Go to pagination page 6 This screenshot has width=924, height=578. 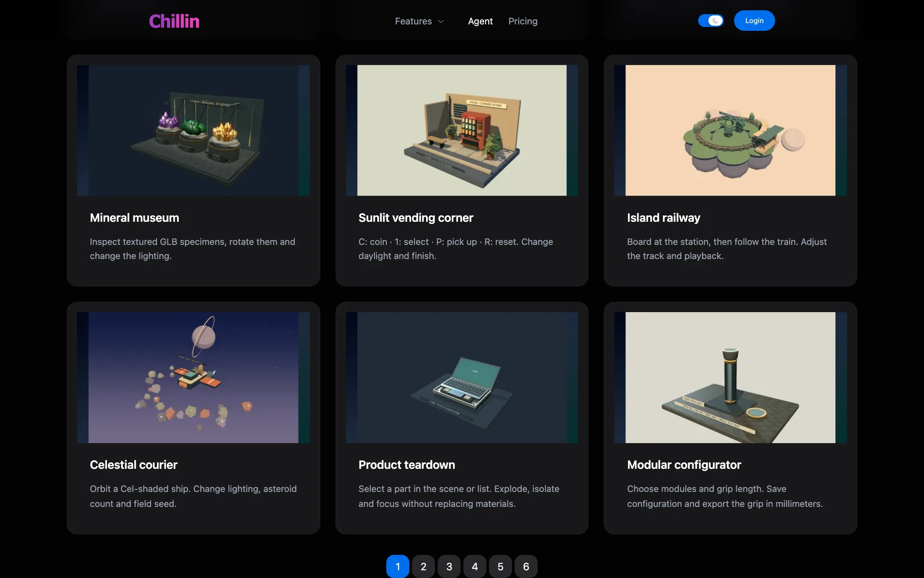pyautogui.click(x=526, y=566)
